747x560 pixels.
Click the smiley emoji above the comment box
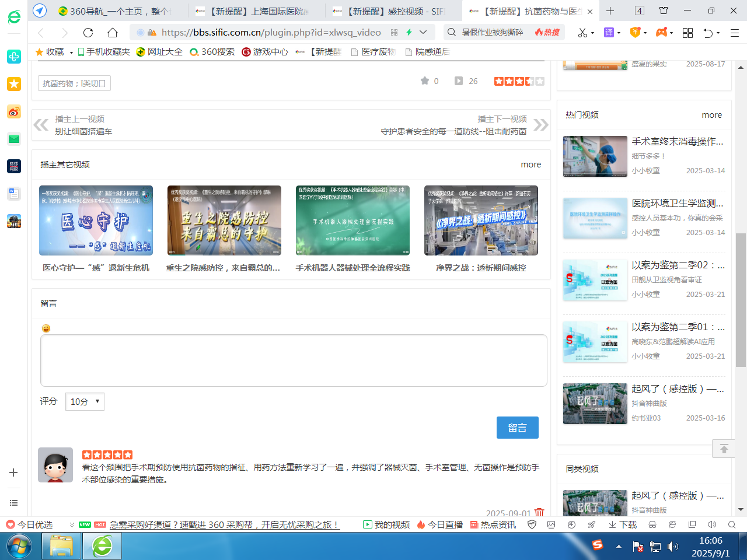45,328
